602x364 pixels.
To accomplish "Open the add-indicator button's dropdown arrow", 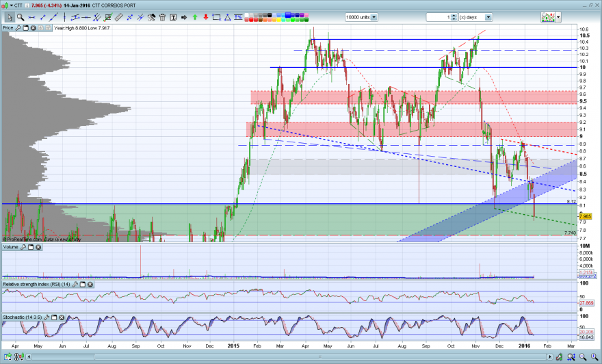I will (x=558, y=17).
